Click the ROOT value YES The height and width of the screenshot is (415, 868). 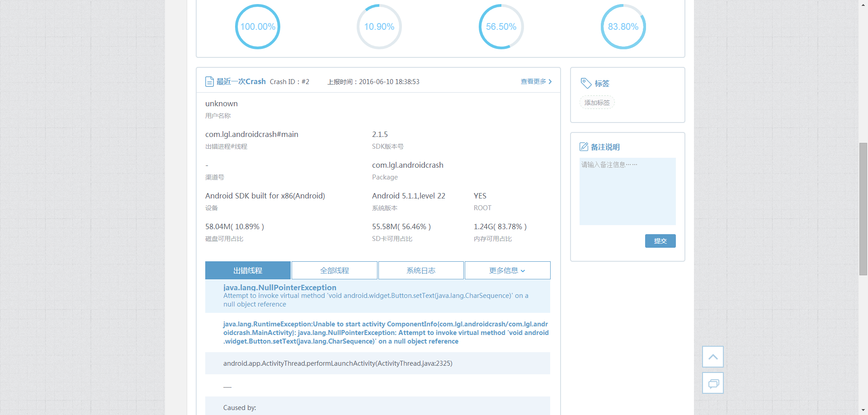tap(480, 196)
